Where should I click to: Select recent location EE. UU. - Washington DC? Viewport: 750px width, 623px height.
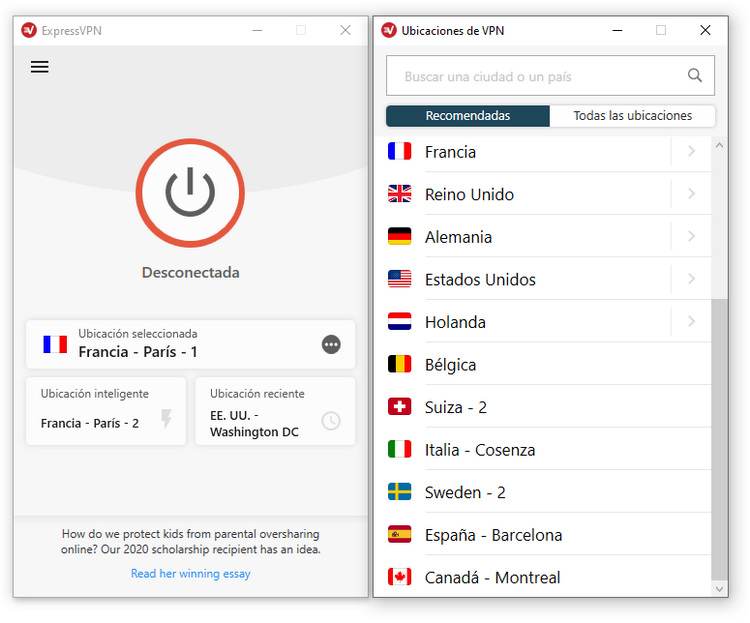point(275,412)
